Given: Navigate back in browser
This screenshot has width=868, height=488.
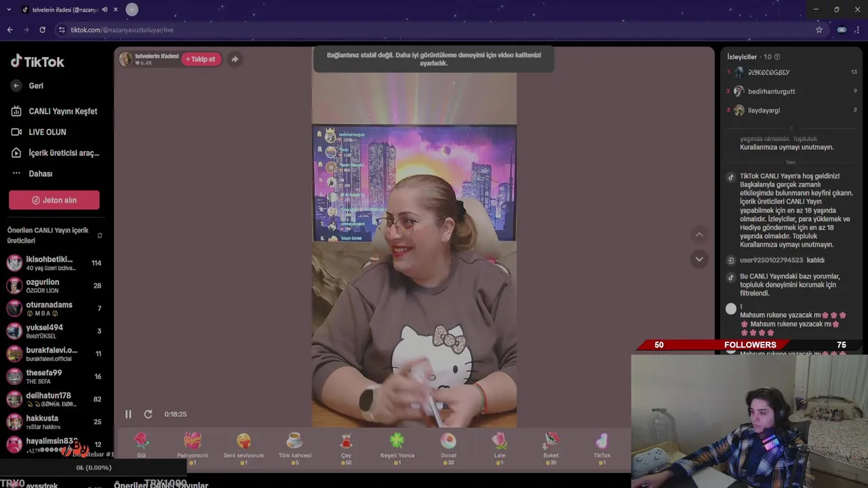Looking at the screenshot, I should (x=9, y=30).
